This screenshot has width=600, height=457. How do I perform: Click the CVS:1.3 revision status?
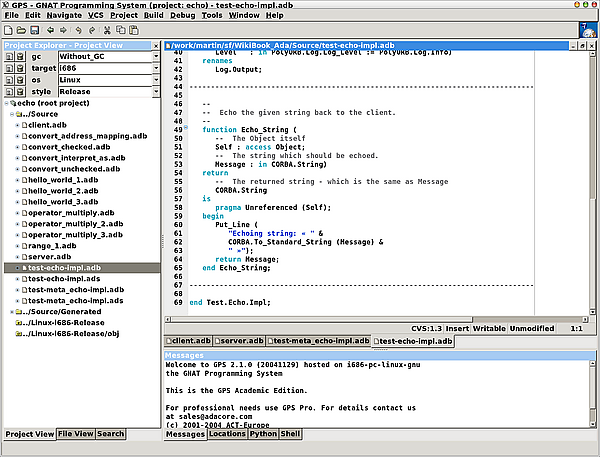tap(426, 328)
